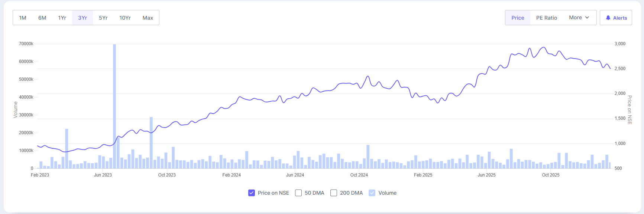Select the 1M time range
The image size is (644, 214).
tap(23, 18)
